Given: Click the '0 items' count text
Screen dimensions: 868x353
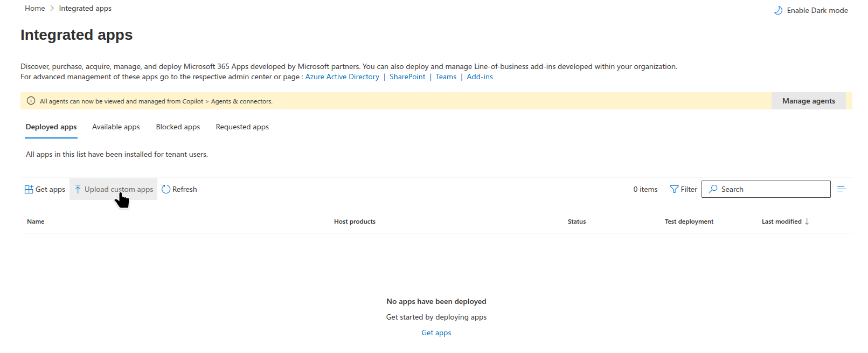Looking at the screenshot, I should [x=645, y=190].
